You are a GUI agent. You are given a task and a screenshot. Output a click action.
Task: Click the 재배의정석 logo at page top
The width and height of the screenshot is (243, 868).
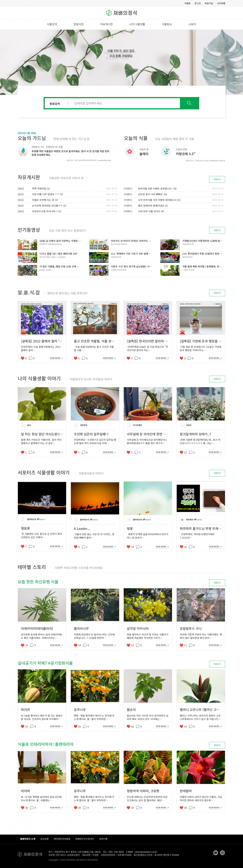(x=122, y=13)
